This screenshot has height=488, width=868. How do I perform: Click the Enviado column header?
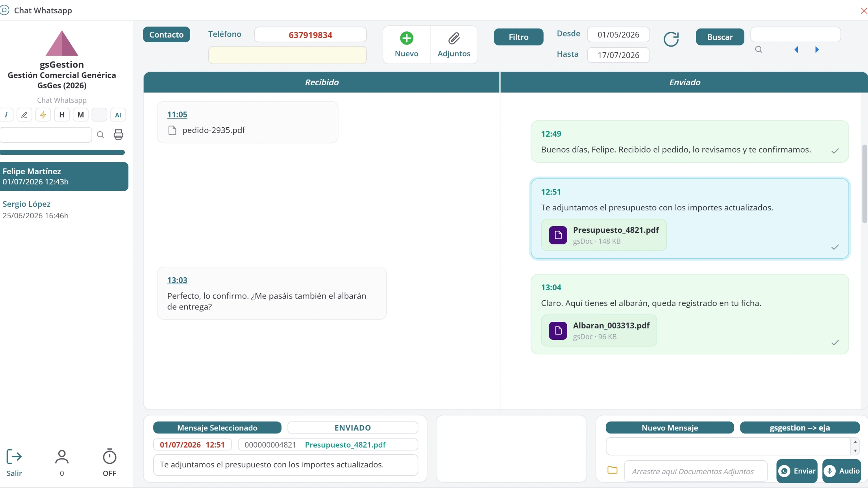(x=684, y=82)
